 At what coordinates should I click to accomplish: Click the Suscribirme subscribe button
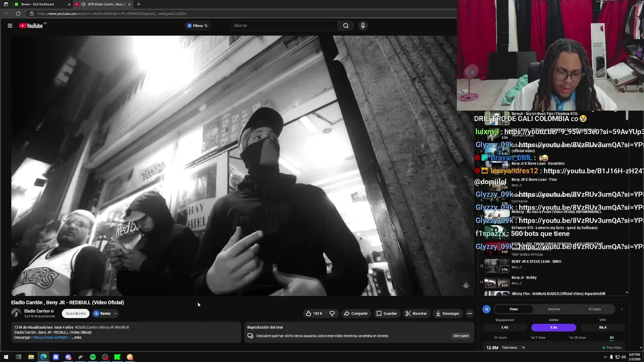point(75,313)
